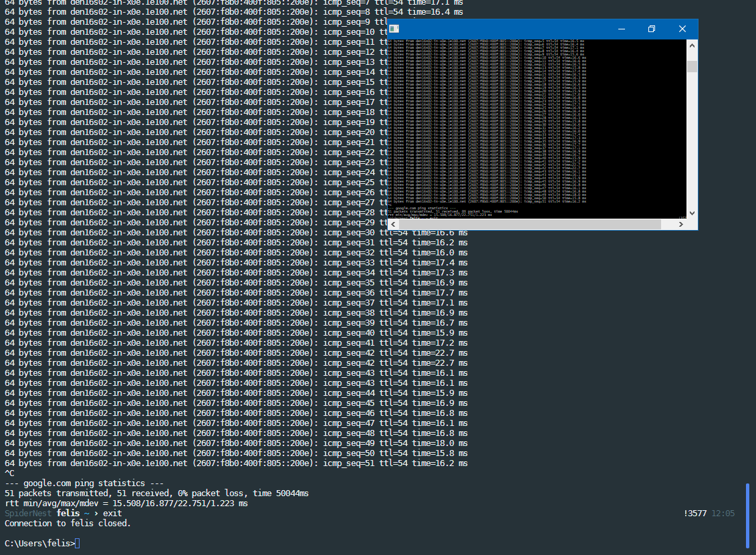Minimize the overlay console window
The height and width of the screenshot is (555, 756).
621,29
